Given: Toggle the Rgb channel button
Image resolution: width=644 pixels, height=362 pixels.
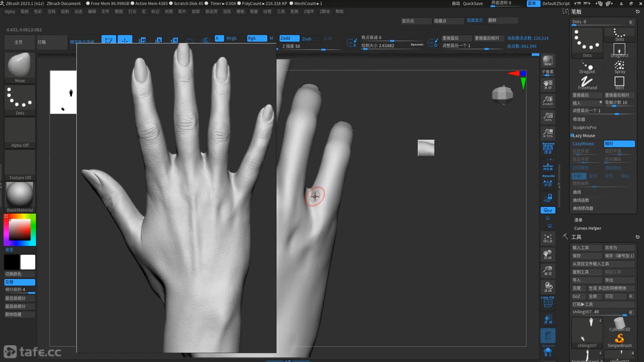Looking at the screenshot, I should coord(257,38).
